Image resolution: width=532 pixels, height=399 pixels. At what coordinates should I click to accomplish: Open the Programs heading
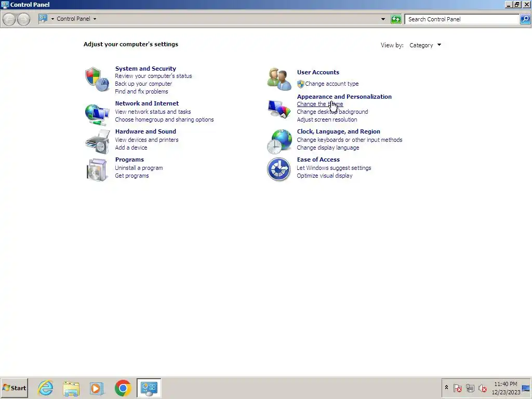click(129, 159)
